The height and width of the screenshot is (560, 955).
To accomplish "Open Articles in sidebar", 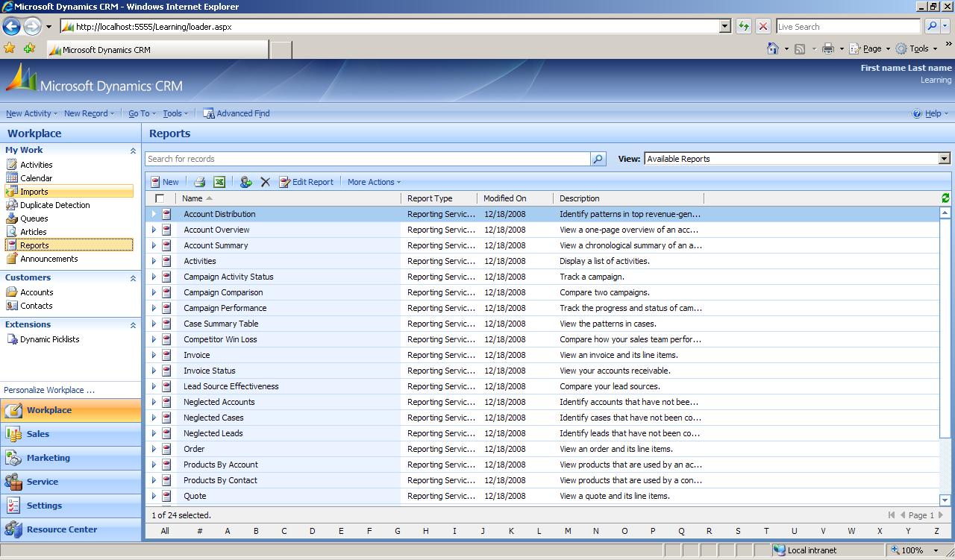I will click(33, 232).
